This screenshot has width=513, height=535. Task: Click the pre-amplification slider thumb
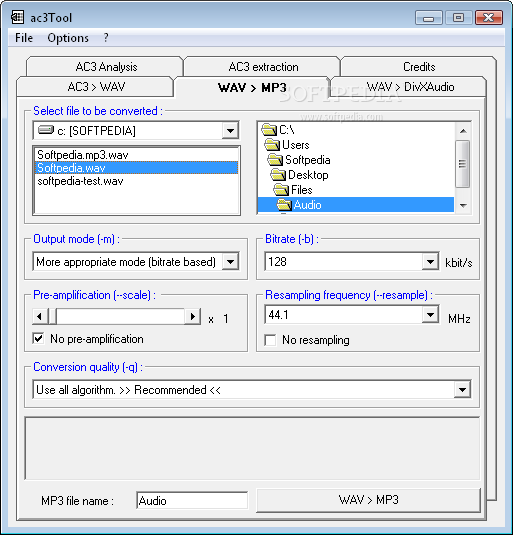(x=53, y=317)
